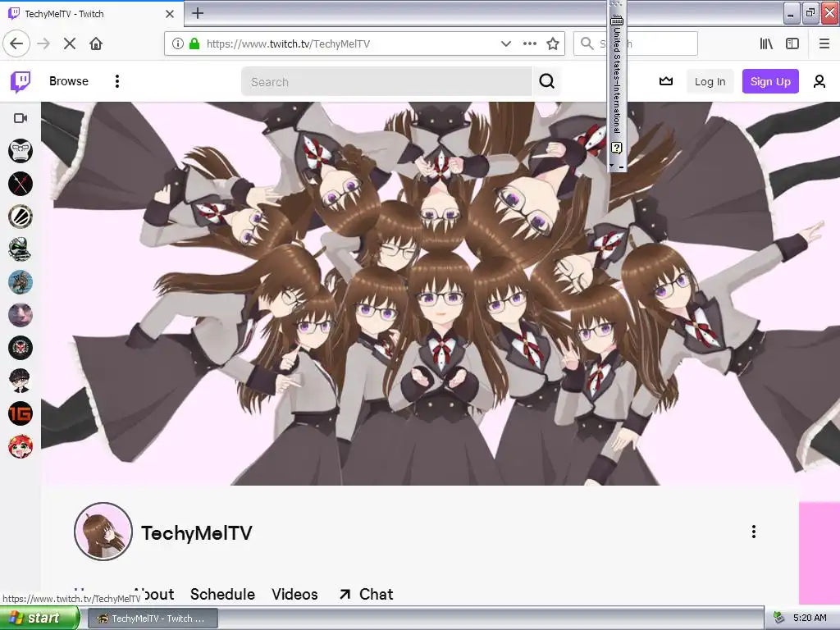Open the red-haired anime avatar channel in the sidebar
The height and width of the screenshot is (630, 840).
point(21,447)
